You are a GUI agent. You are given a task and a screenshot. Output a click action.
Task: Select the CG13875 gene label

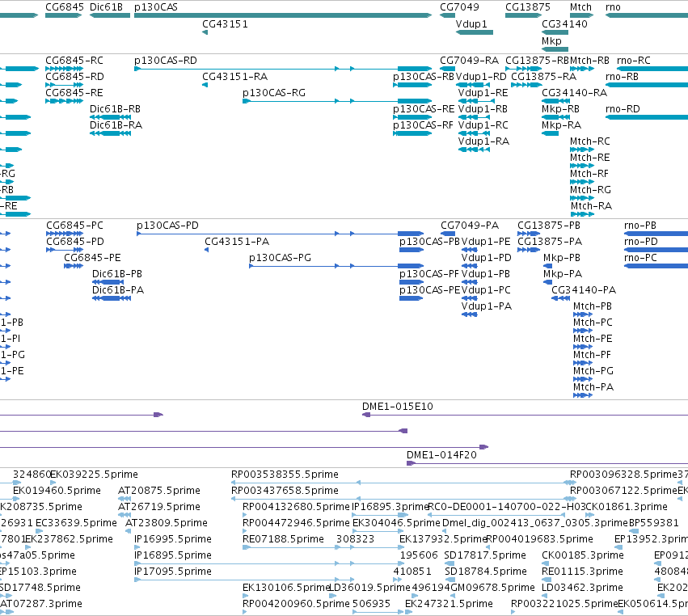tap(527, 7)
